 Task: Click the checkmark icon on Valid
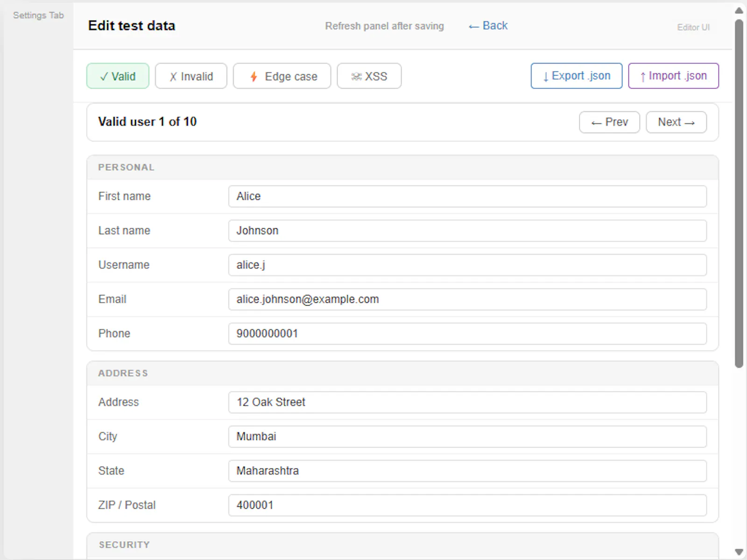tap(104, 77)
